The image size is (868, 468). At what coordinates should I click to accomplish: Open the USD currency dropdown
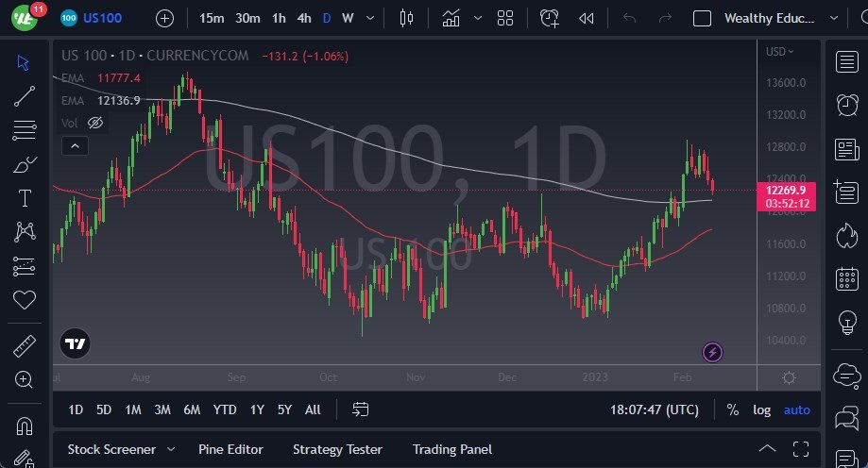click(x=779, y=51)
